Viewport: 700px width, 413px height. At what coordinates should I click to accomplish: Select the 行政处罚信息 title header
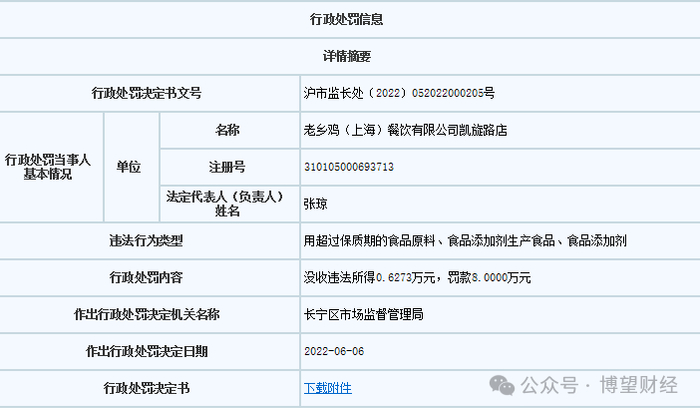pos(346,19)
